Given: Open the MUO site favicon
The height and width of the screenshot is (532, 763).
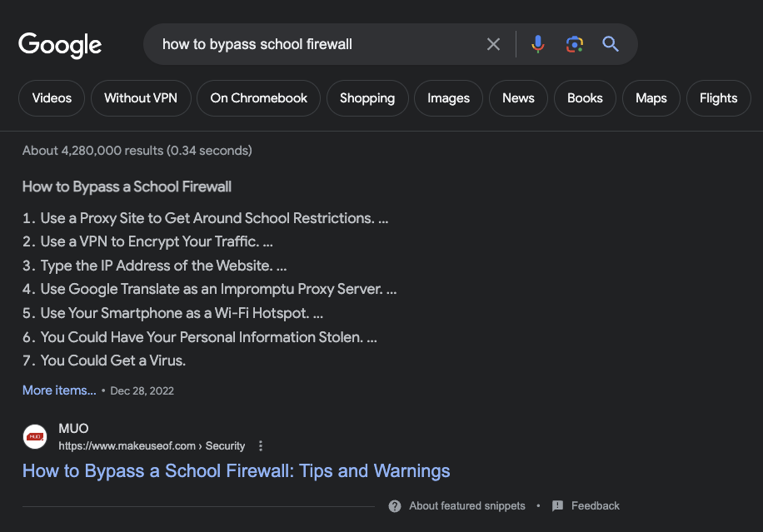Looking at the screenshot, I should (35, 437).
